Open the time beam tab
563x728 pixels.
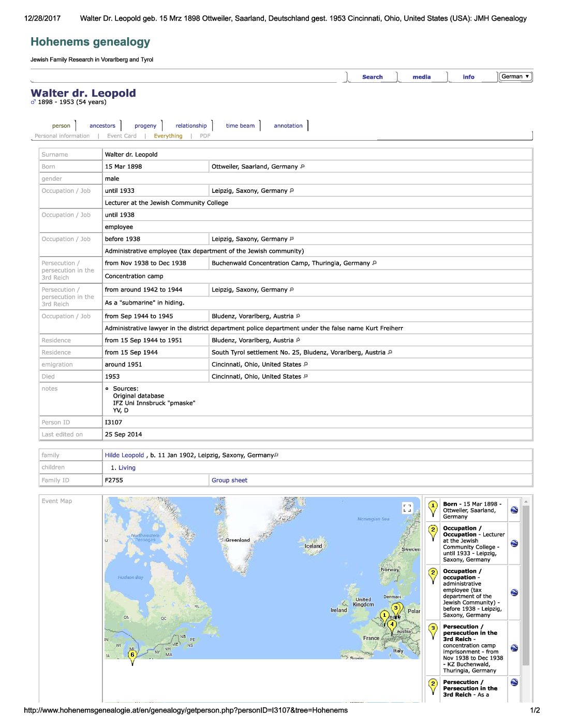coord(240,126)
